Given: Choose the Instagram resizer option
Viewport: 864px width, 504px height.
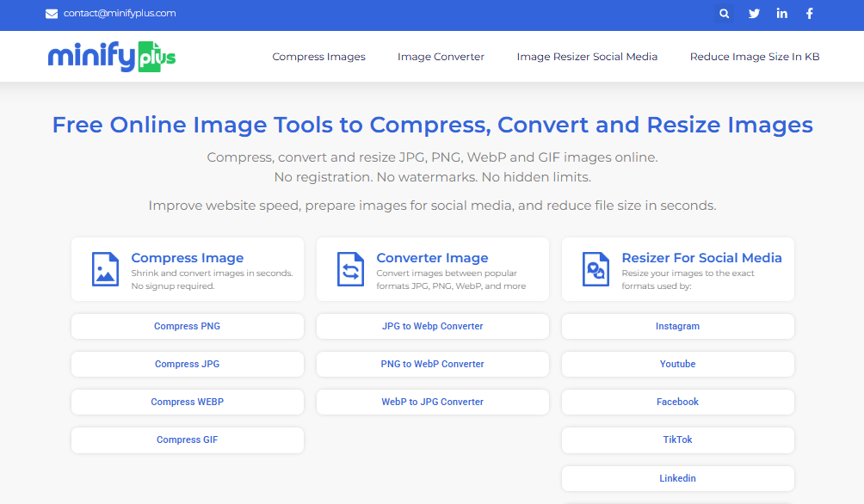Looking at the screenshot, I should 677,326.
